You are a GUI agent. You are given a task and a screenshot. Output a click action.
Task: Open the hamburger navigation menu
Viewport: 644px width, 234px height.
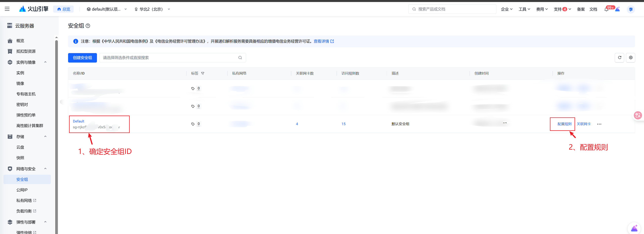[x=7, y=9]
